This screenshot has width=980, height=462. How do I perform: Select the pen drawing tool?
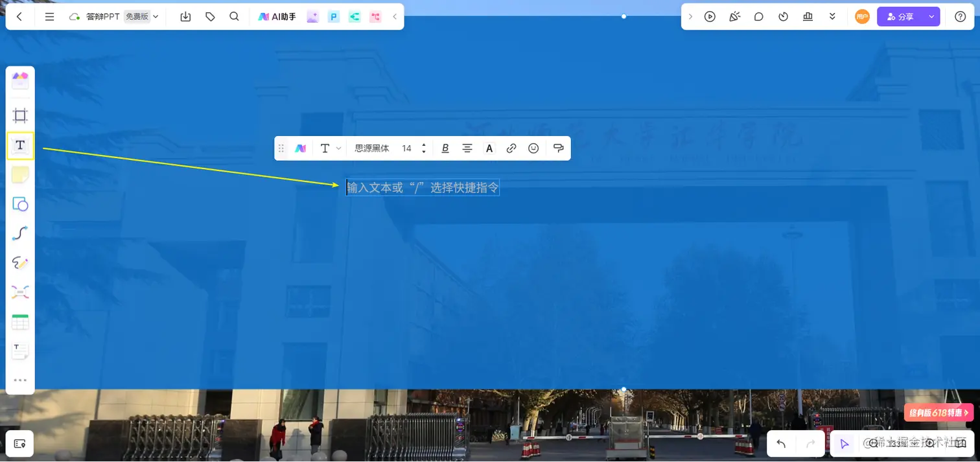[x=20, y=263]
